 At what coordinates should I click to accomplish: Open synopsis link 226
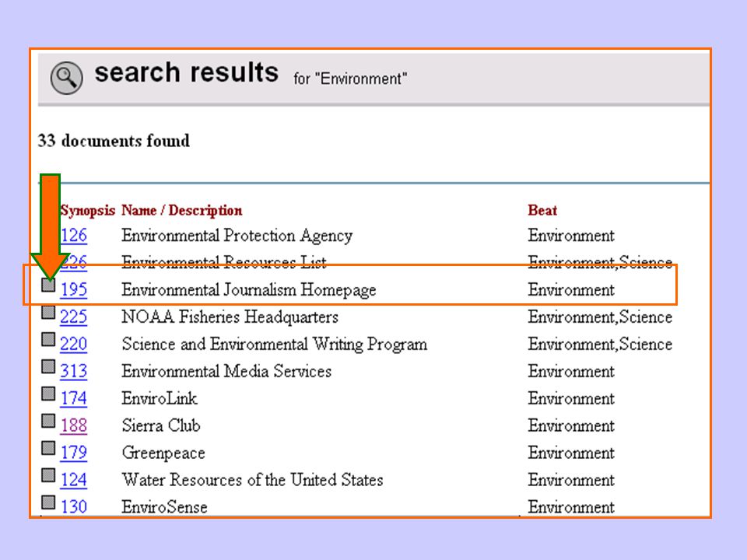coord(74,262)
